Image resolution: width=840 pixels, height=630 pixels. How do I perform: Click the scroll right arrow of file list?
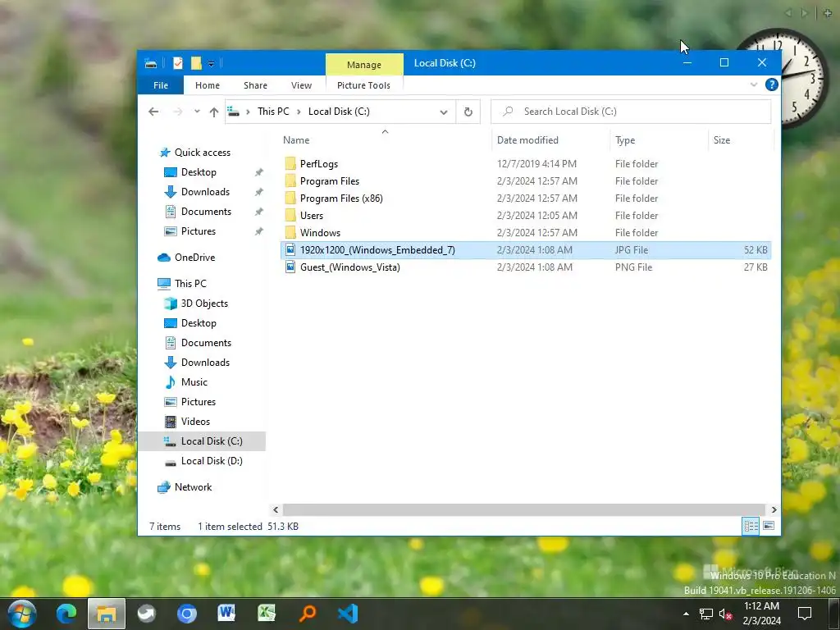pos(774,510)
